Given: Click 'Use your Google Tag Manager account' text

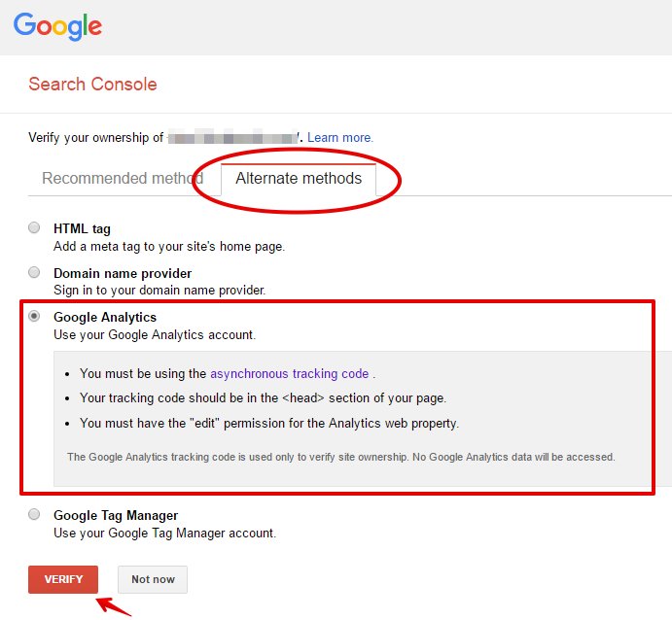Looking at the screenshot, I should point(165,534).
